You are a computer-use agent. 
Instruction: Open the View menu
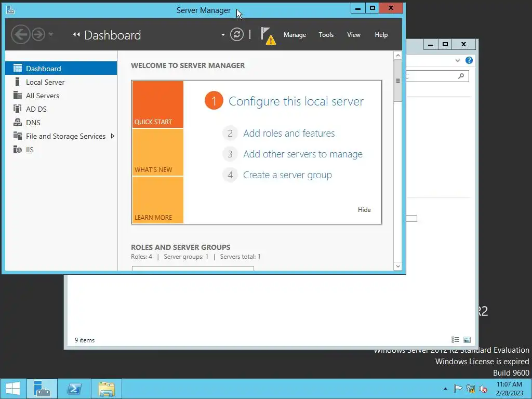pyautogui.click(x=353, y=35)
